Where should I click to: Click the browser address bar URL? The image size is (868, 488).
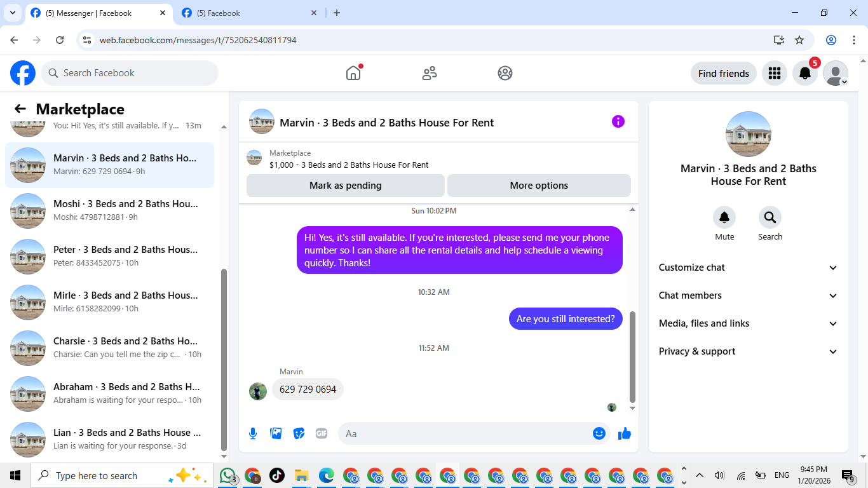[x=198, y=40]
